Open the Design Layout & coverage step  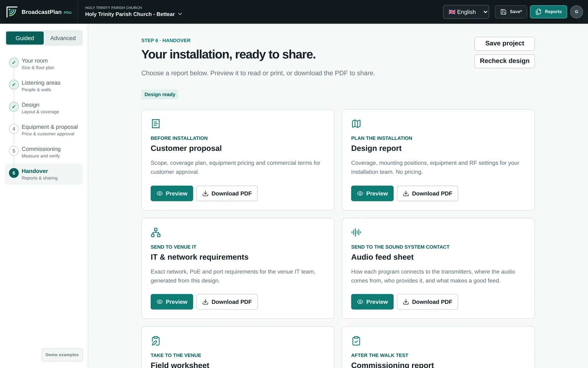tap(44, 108)
